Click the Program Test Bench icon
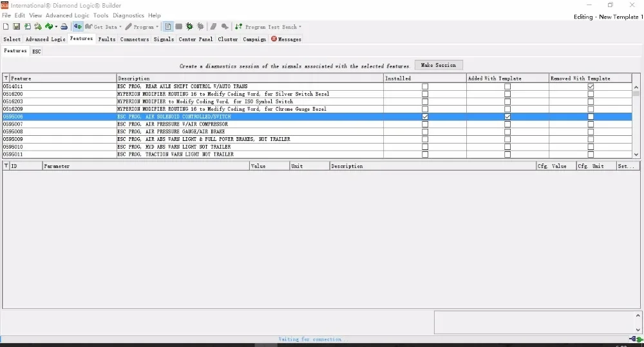Image resolution: width=644 pixels, height=347 pixels. coord(239,26)
